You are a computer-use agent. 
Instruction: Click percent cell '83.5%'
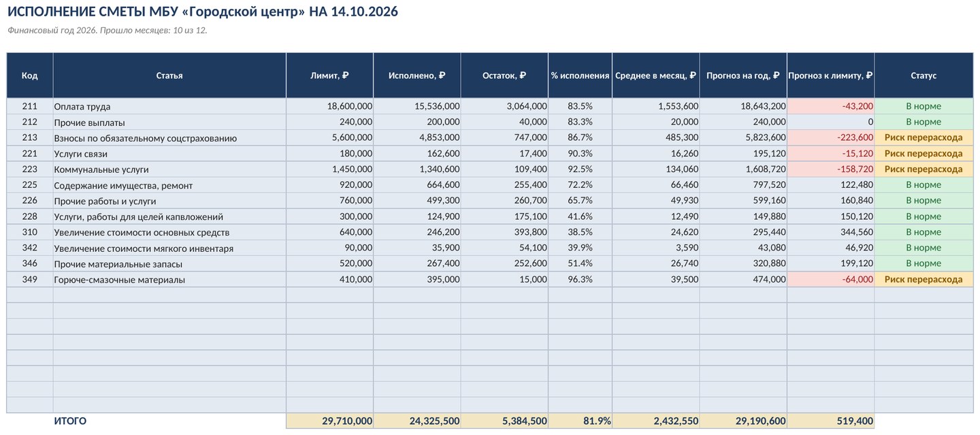[x=581, y=106]
